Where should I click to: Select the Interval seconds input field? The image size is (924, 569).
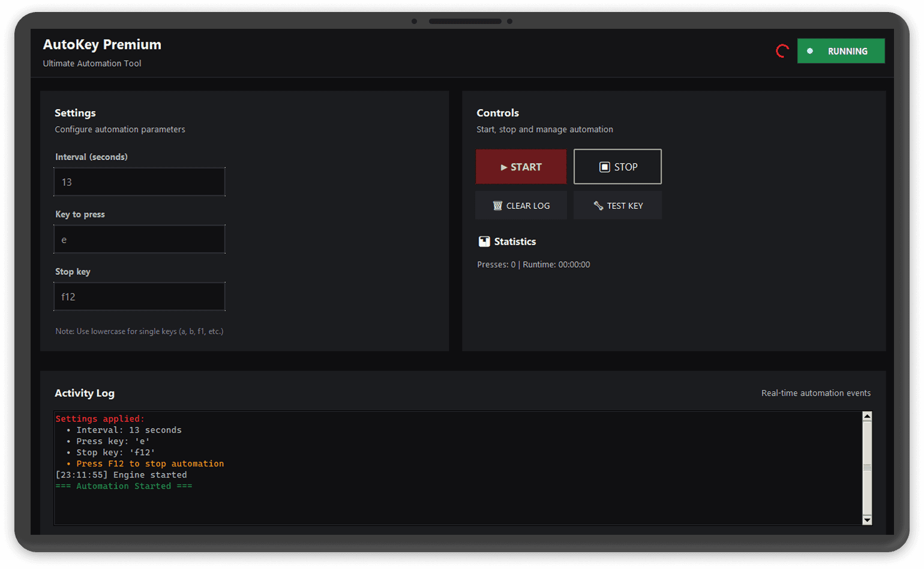tap(139, 181)
